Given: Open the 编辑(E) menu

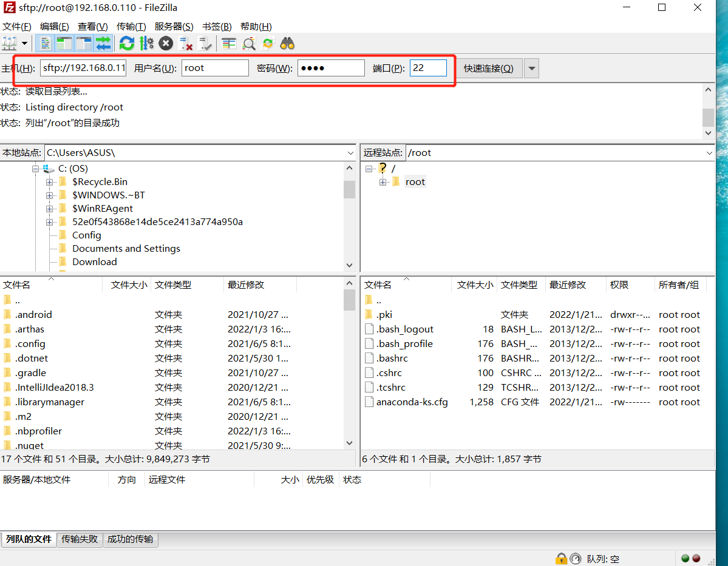Looking at the screenshot, I should (54, 27).
